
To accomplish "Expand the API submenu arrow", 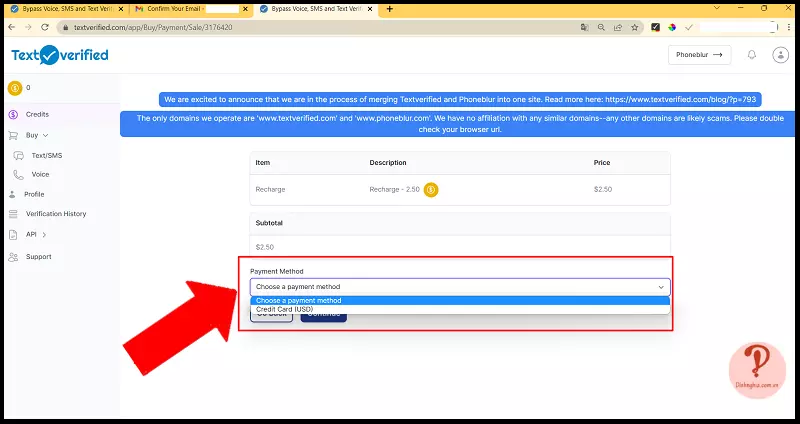I will pos(44,235).
